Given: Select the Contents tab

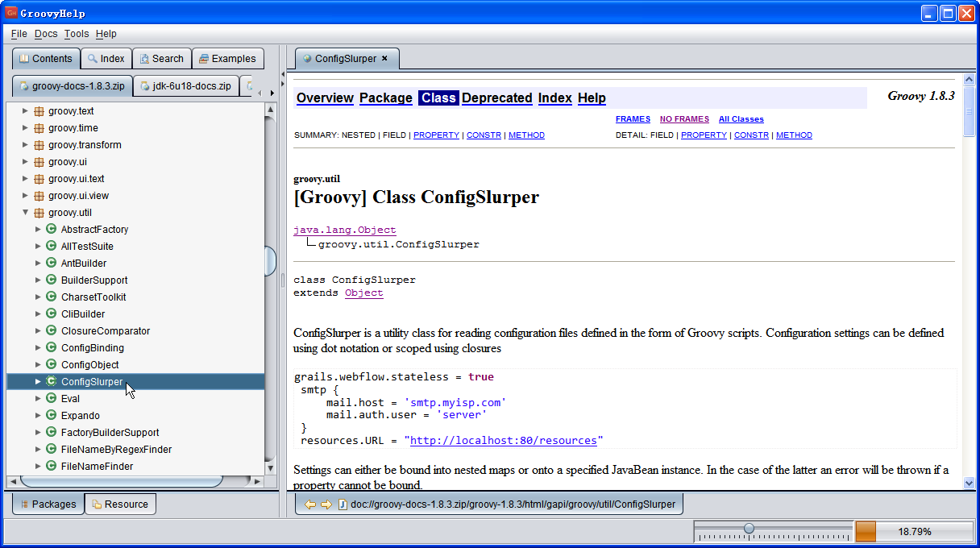Looking at the screenshot, I should (x=46, y=59).
